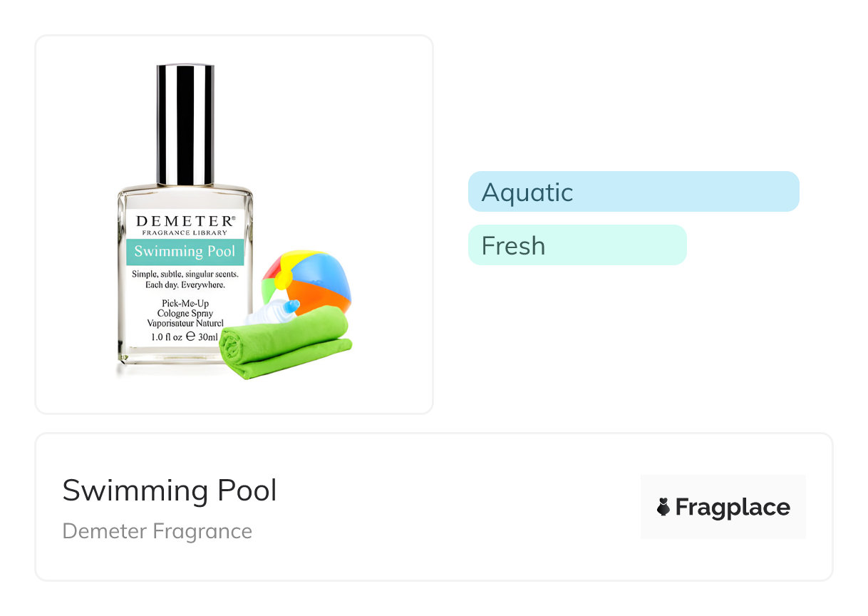Screen dimensions: 868x616
Task: Open the Swimming Pool product title
Action: pos(170,491)
